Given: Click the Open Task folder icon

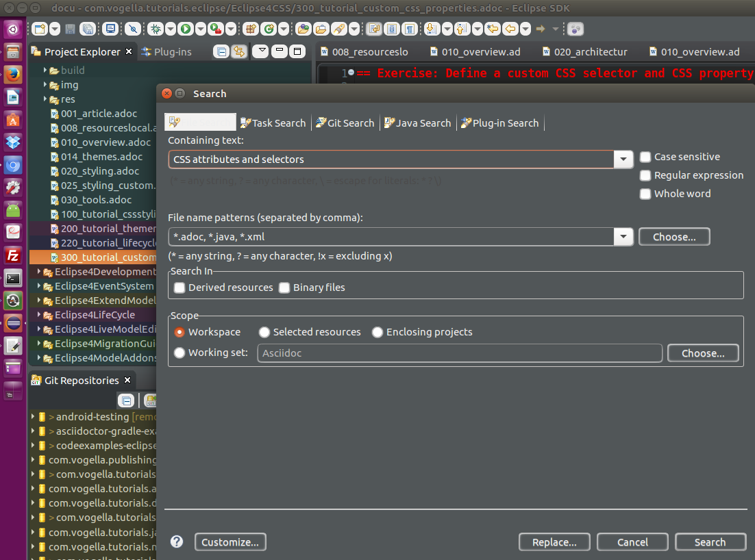Looking at the screenshot, I should (x=321, y=29).
